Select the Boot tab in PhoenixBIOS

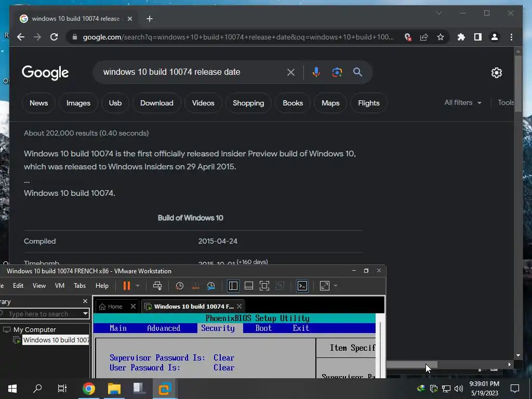263,328
